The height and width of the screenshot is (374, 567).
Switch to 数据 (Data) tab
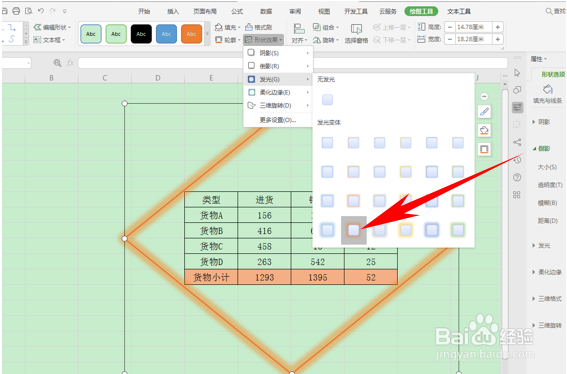click(x=266, y=11)
